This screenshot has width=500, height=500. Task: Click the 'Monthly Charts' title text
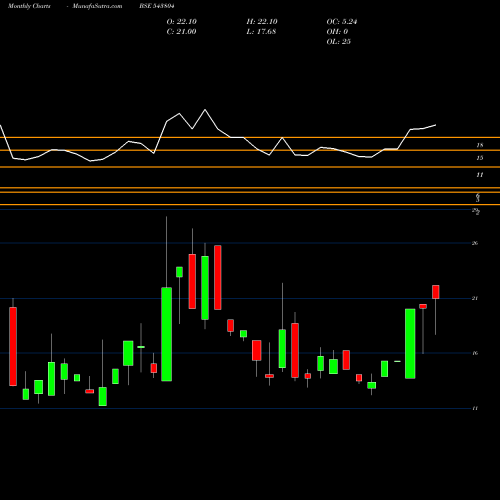29,6
